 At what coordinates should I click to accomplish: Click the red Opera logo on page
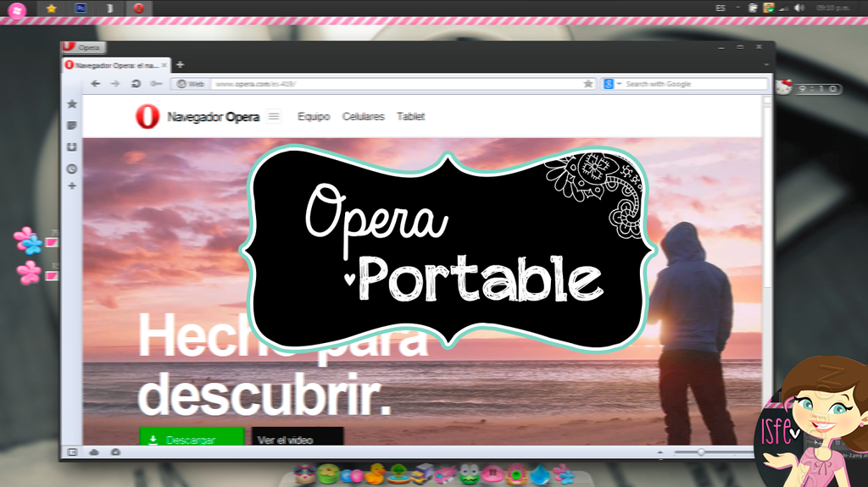click(x=147, y=117)
